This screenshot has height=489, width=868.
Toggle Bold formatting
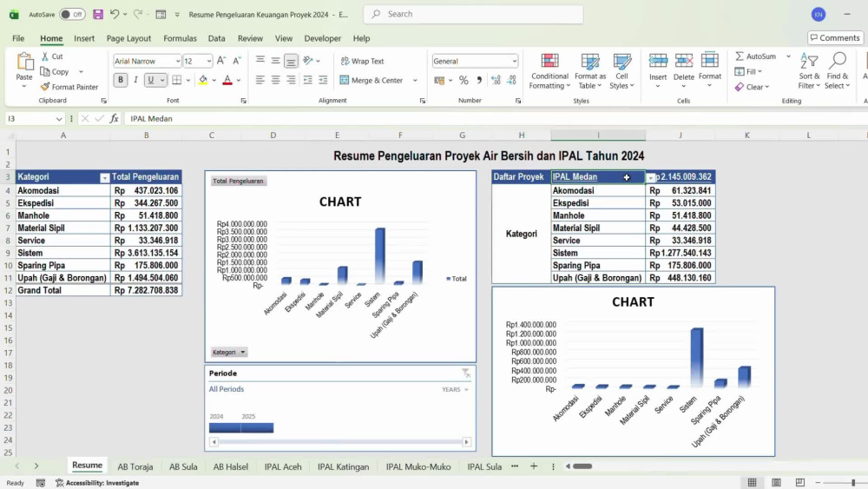click(120, 80)
